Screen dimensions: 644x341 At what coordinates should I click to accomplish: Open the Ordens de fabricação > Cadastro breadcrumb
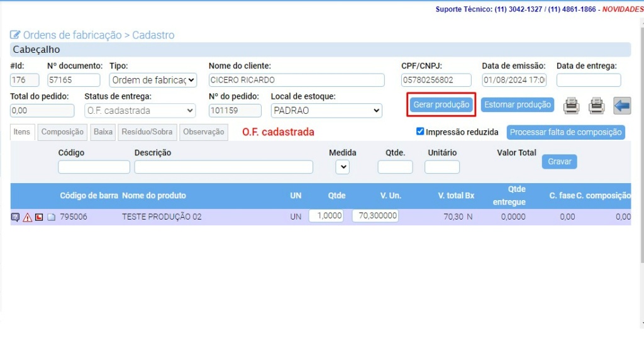tap(99, 35)
